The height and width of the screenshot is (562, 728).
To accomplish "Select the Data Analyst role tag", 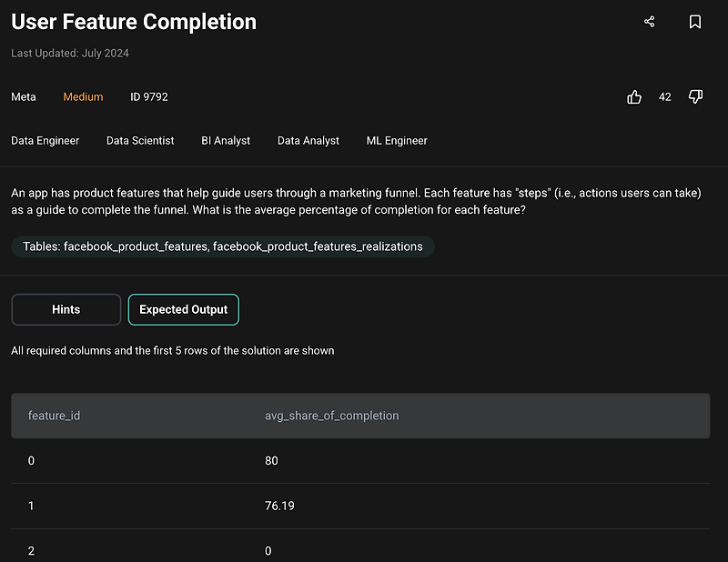I will 308,140.
